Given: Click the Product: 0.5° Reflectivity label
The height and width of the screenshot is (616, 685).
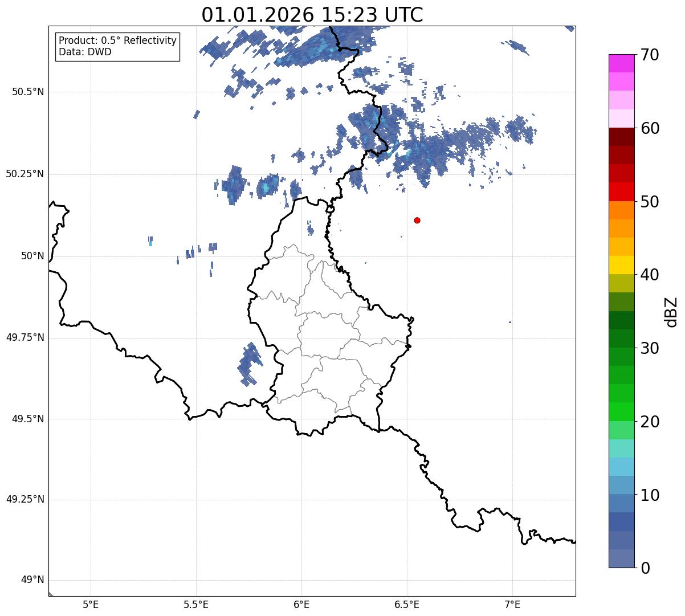Looking at the screenshot, I should (118, 41).
